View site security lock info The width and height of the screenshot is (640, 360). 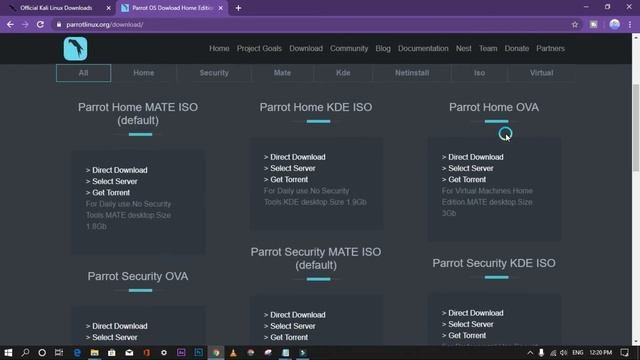[x=59, y=24]
